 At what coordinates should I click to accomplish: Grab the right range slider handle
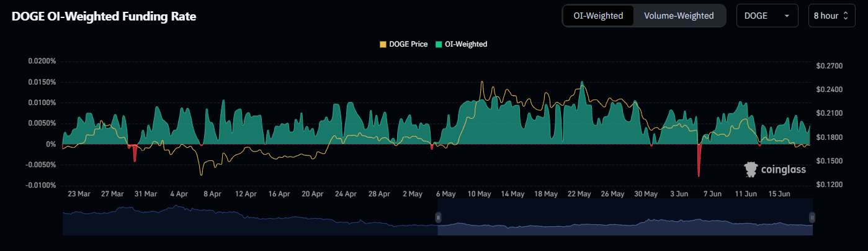click(812, 217)
